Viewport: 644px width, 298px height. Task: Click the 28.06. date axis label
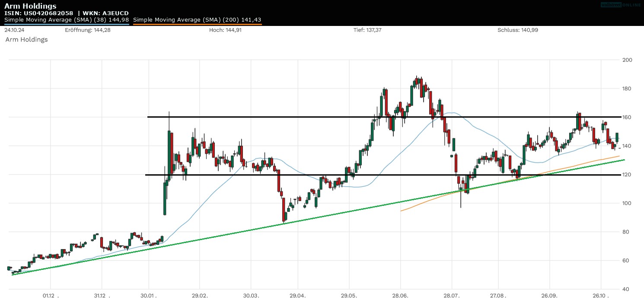point(400,295)
